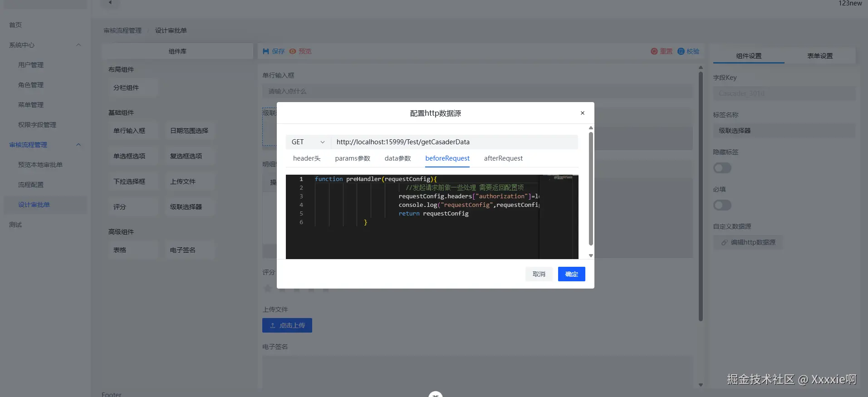Collapse the 审核流程管理 menu chevron

[x=78, y=145]
